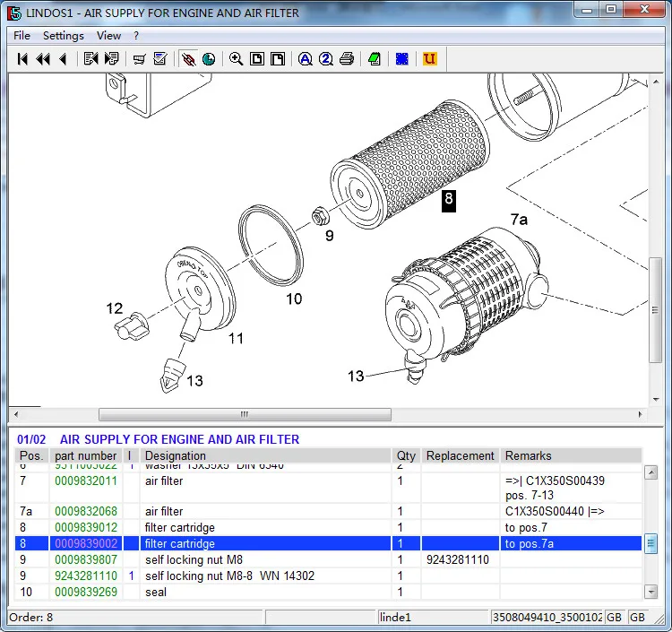Go to first page toolbar icon
672x632 pixels.
click(23, 59)
